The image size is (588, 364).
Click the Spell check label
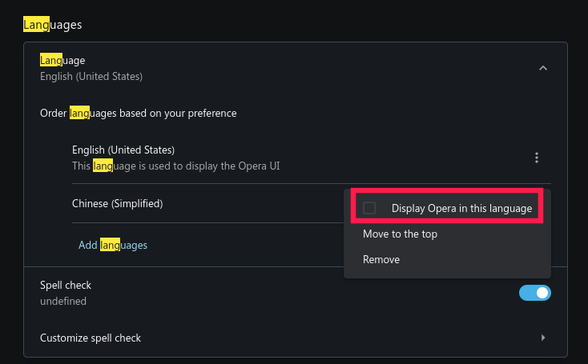point(66,285)
